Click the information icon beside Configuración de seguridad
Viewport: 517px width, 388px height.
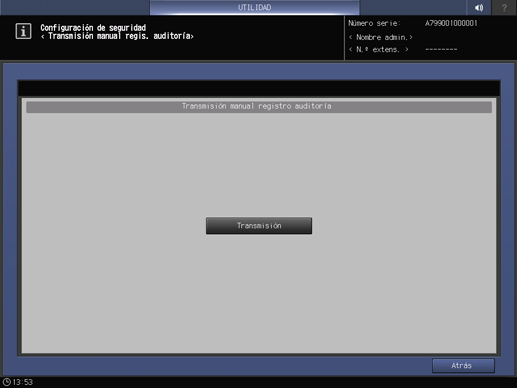[23, 31]
